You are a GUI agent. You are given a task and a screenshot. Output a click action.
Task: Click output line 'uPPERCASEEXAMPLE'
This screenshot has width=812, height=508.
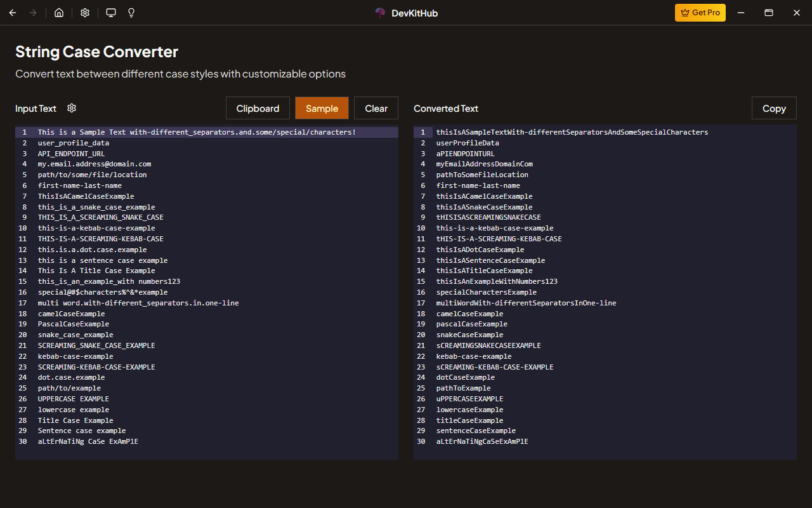470,399
